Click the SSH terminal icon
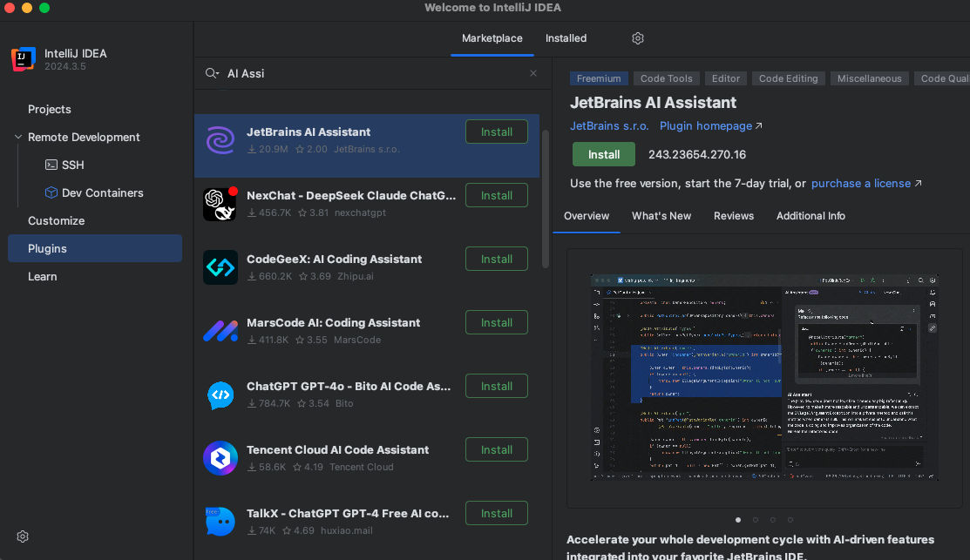970x560 pixels. click(x=51, y=165)
